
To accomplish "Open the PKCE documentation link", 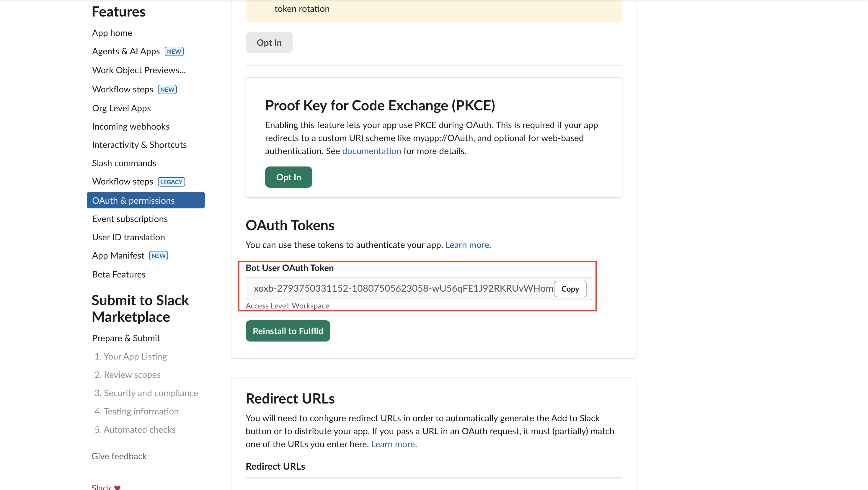I will (x=371, y=151).
